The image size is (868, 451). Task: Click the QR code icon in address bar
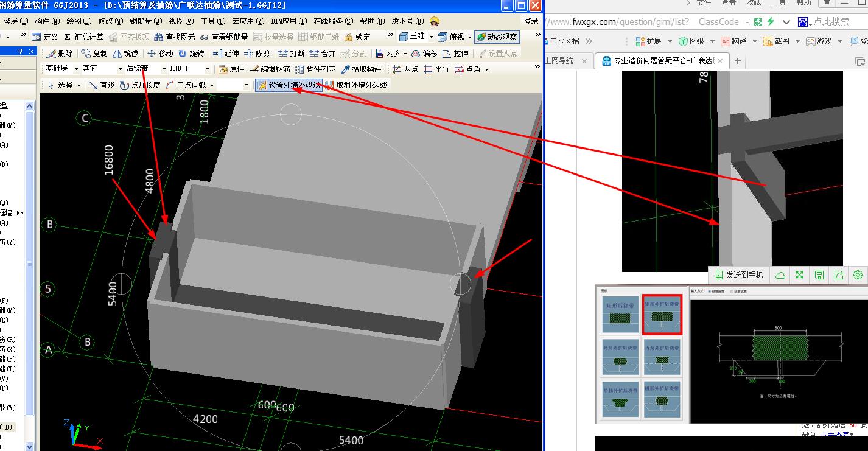(x=757, y=22)
